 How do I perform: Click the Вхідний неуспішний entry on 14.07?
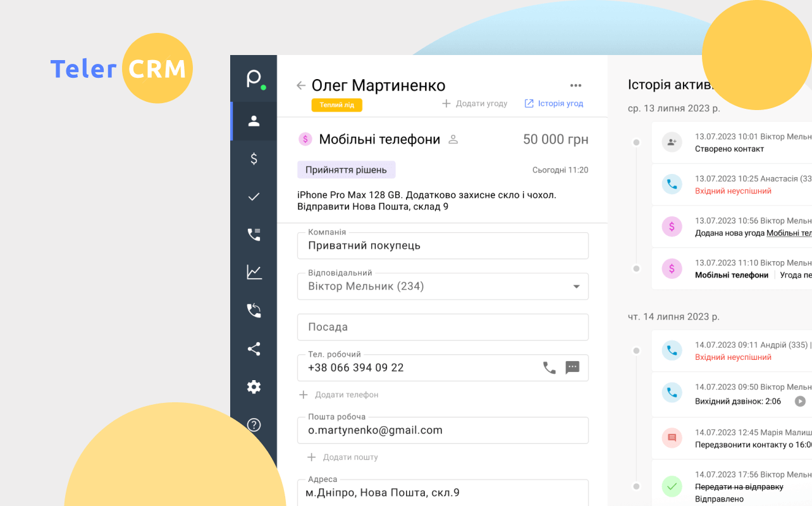click(x=733, y=357)
